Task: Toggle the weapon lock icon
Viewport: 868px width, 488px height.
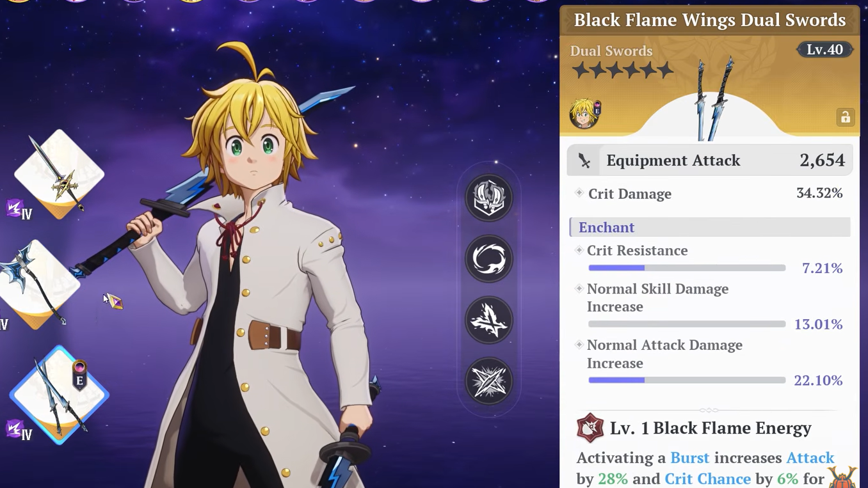Action: (x=845, y=117)
